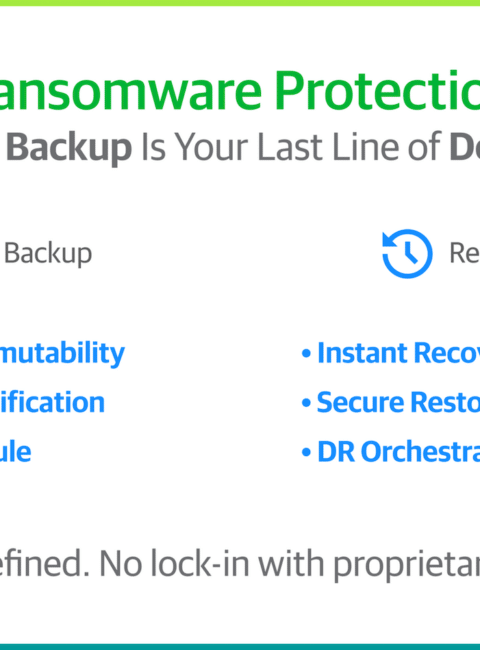
Task: Click the teal bar along the bottom
Action: tap(240, 647)
